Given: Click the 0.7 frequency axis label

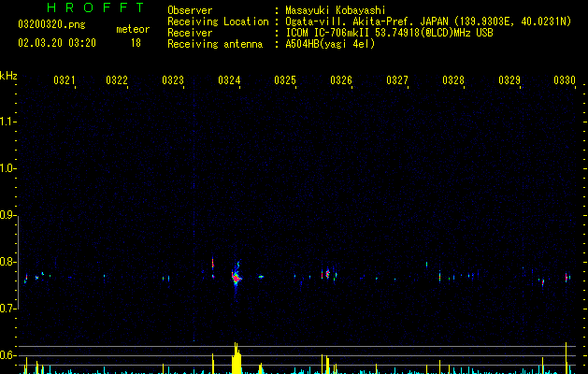Looking at the screenshot, I should pyautogui.click(x=7, y=309).
